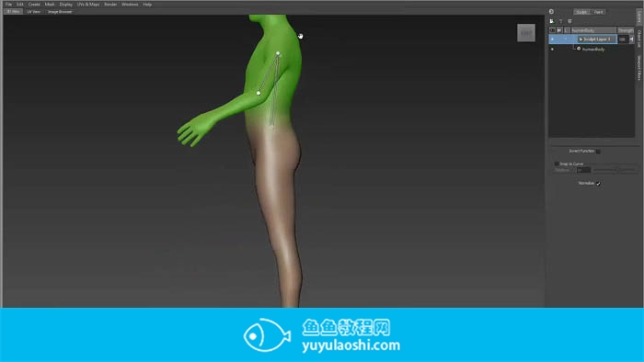Switch to the Paint layers button
The width and height of the screenshot is (644, 362).
click(x=598, y=12)
